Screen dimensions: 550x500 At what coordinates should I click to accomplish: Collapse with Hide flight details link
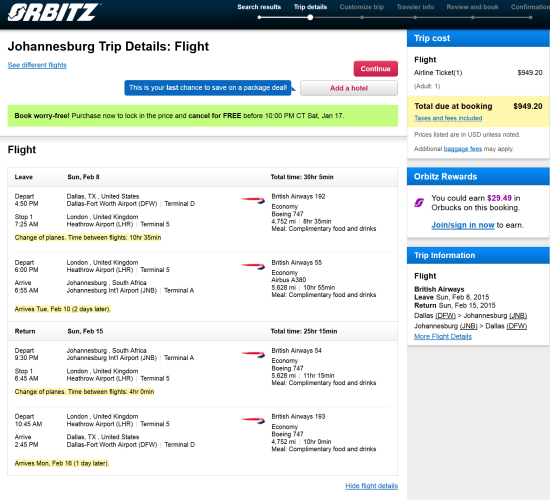click(x=371, y=486)
